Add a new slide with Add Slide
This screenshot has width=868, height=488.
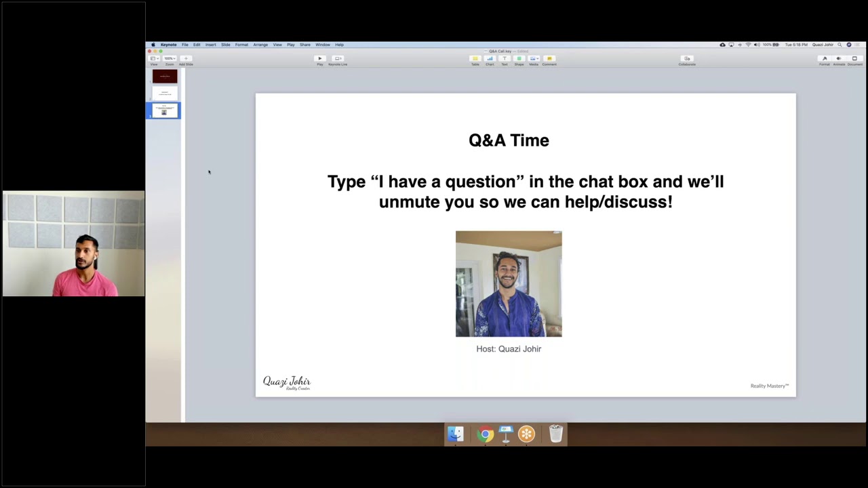pyautogui.click(x=186, y=58)
